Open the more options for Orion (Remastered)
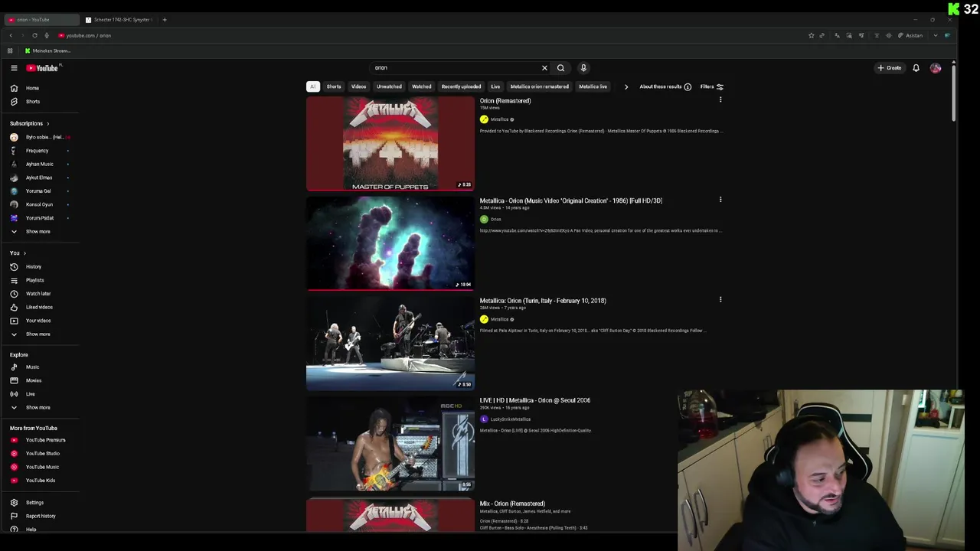This screenshot has width=980, height=551. tap(720, 100)
